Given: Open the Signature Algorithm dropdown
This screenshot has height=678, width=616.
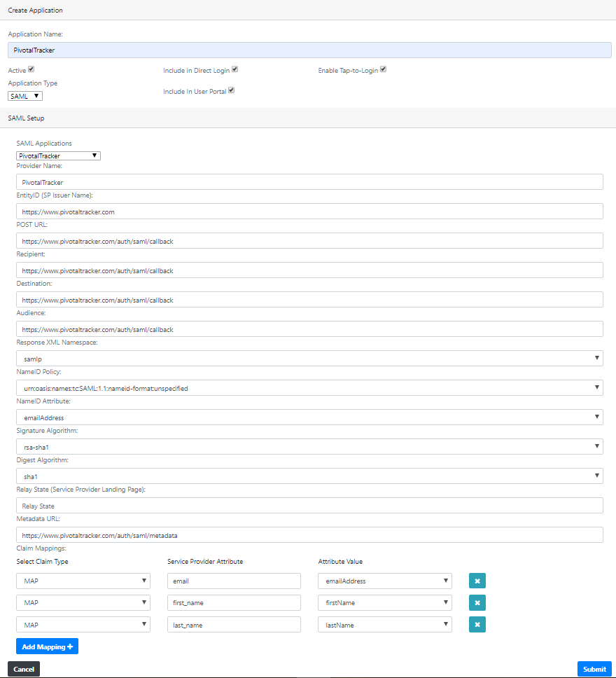Looking at the screenshot, I should [309, 447].
